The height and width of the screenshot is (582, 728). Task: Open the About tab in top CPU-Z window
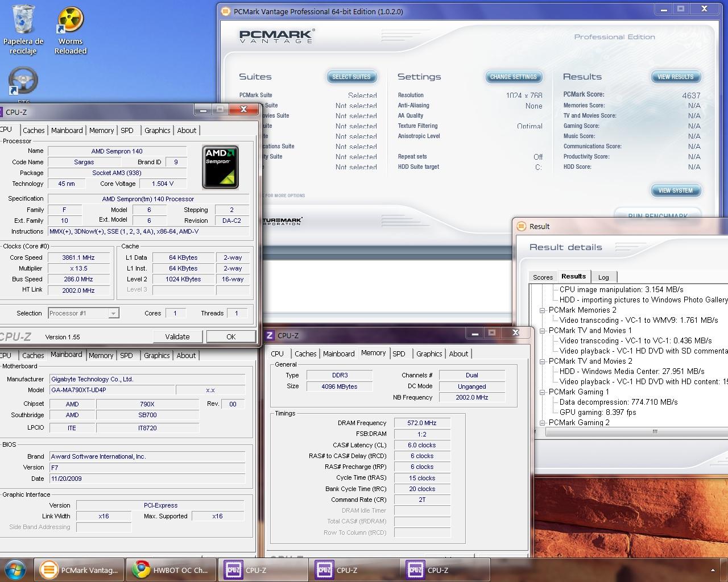[x=187, y=130]
